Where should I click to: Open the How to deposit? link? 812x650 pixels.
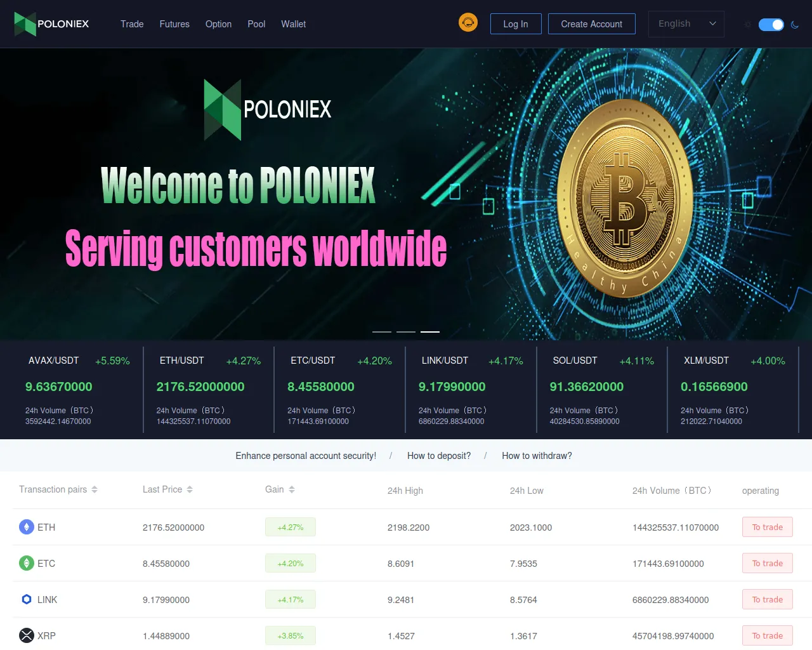click(439, 456)
